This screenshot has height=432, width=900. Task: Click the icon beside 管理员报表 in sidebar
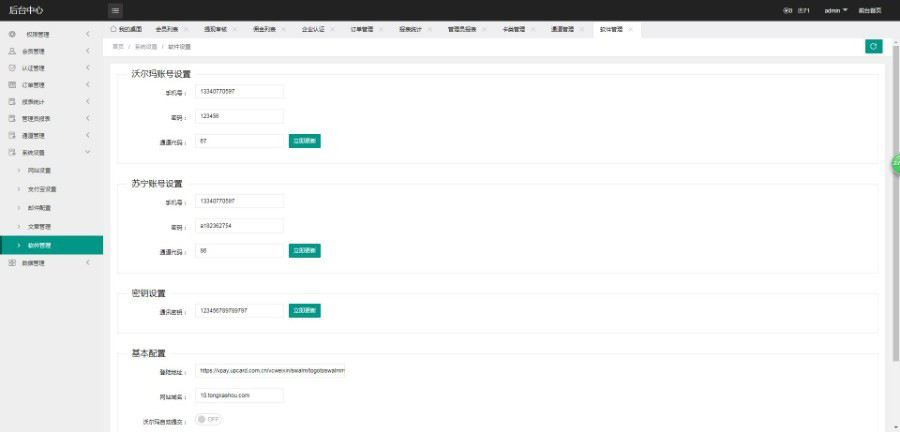[12, 119]
